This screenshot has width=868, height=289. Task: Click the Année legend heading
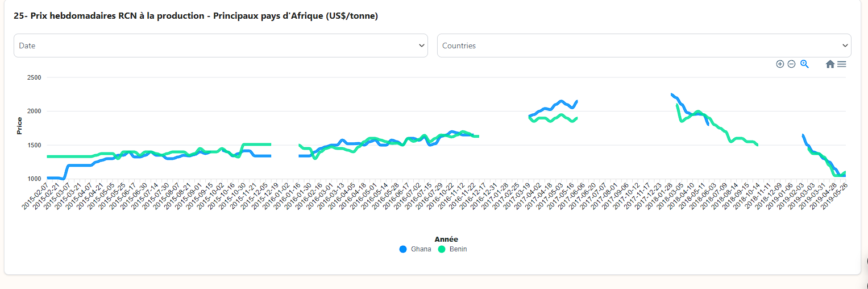[x=446, y=240]
